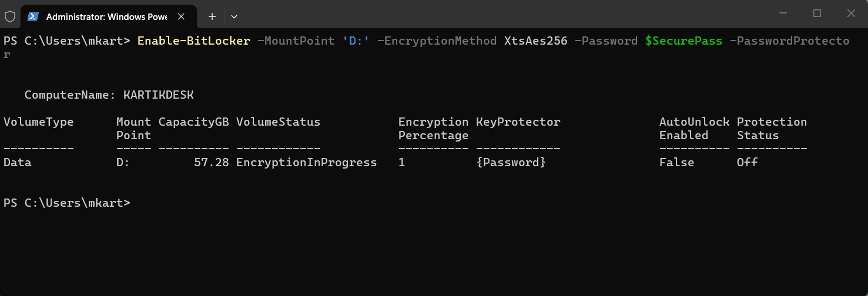868x296 pixels.
Task: Click the EncryptionInProgress volume status
Action: point(306,163)
